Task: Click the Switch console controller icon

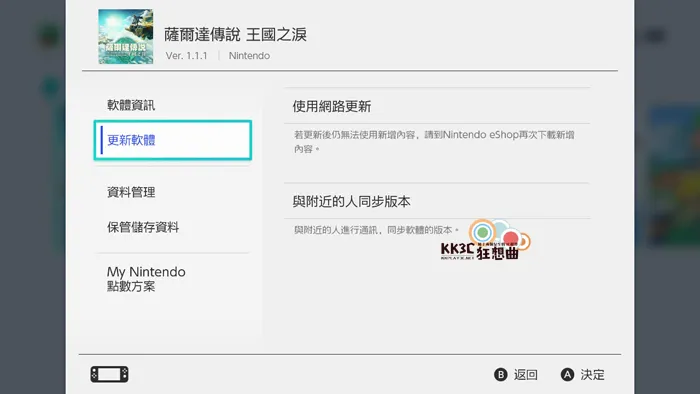Action: 109,374
